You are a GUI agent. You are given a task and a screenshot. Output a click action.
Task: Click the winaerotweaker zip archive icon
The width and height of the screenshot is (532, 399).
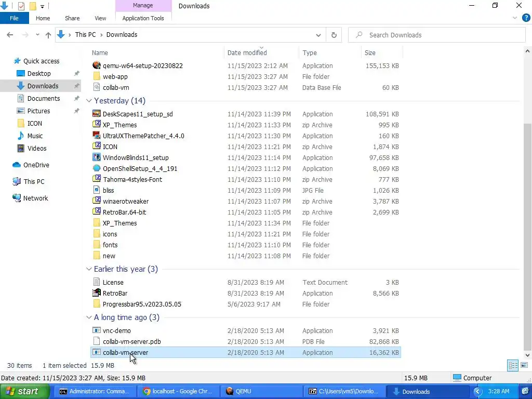[97, 201]
